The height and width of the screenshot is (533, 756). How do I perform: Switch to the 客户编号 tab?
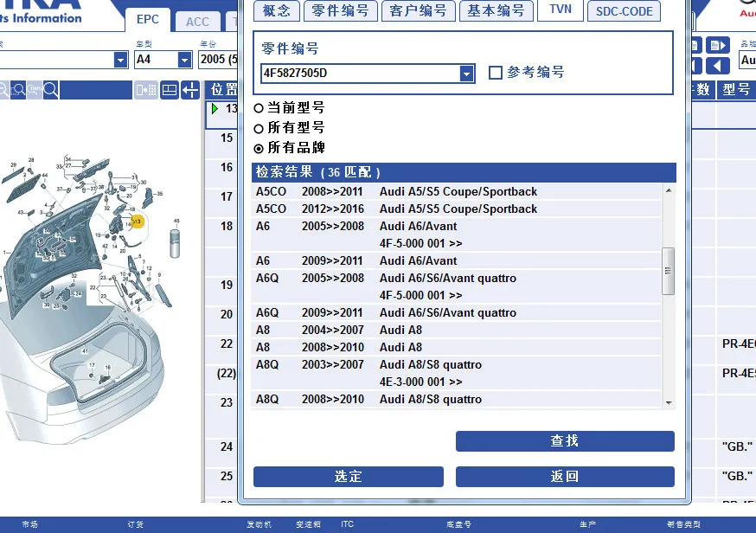(x=419, y=10)
